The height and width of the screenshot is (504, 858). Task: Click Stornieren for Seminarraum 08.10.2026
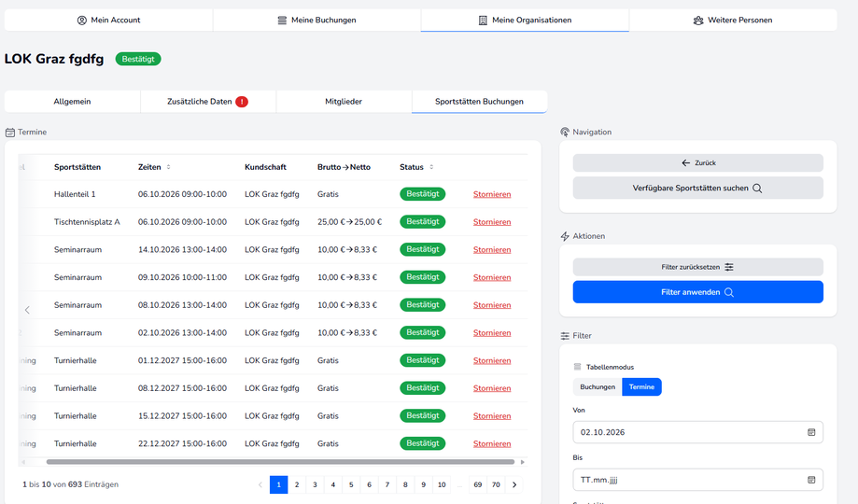[x=492, y=305]
